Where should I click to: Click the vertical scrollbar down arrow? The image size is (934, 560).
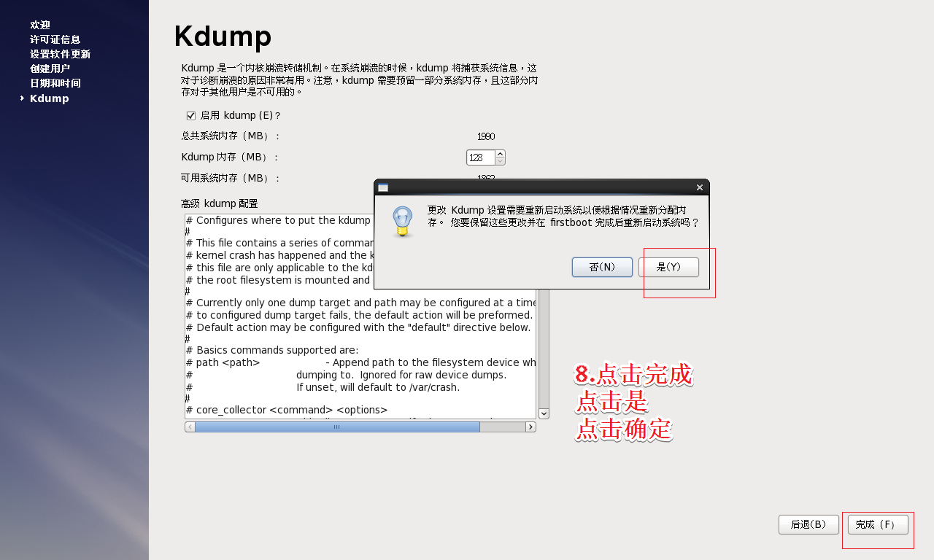pos(544,413)
